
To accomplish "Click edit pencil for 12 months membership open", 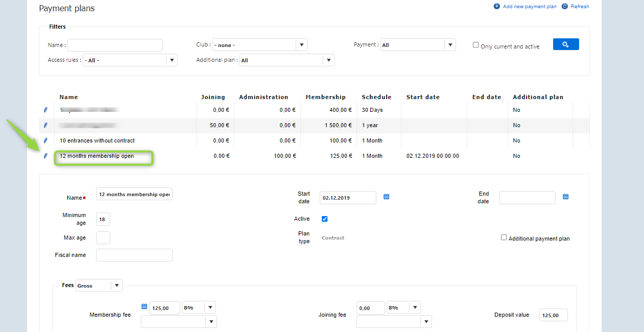I will [45, 156].
